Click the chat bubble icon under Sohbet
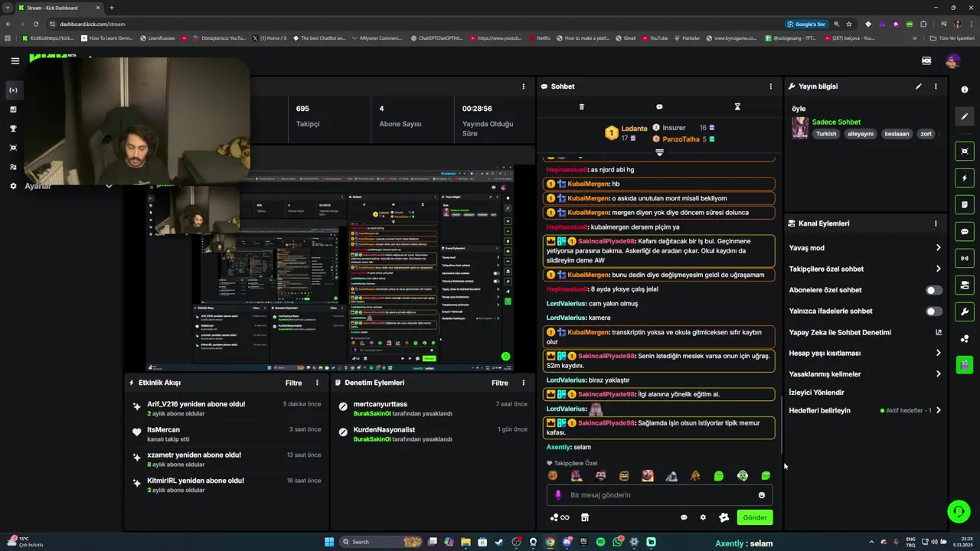The width and height of the screenshot is (980, 551). pos(659,106)
